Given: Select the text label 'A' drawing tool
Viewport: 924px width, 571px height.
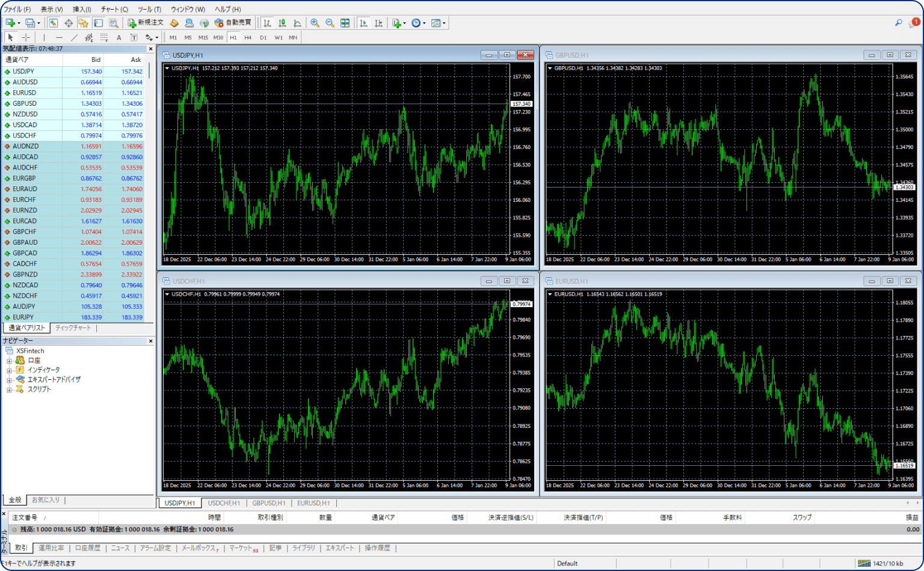Looking at the screenshot, I should 119,37.
